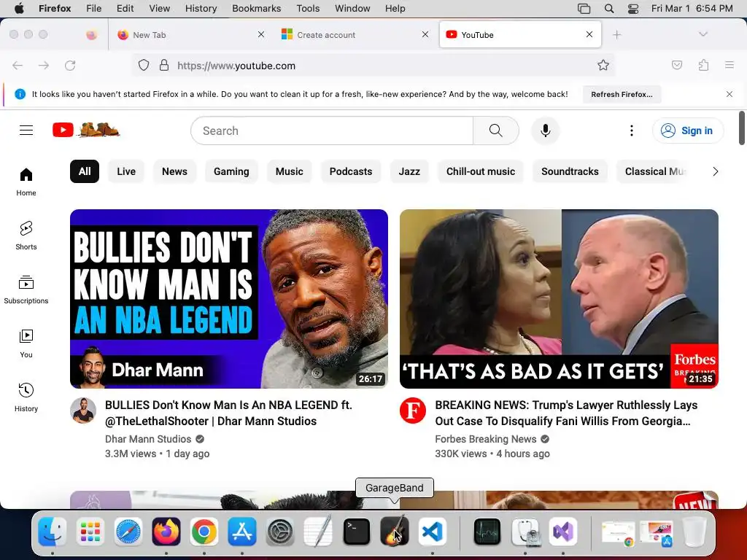
Task: Open Forbes Breaking News channel avatar
Action: 413,411
